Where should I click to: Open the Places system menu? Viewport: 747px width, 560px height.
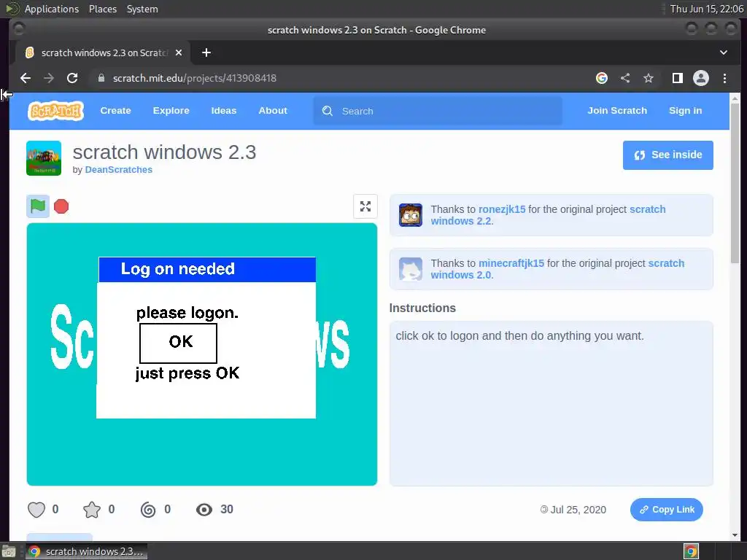(x=103, y=9)
